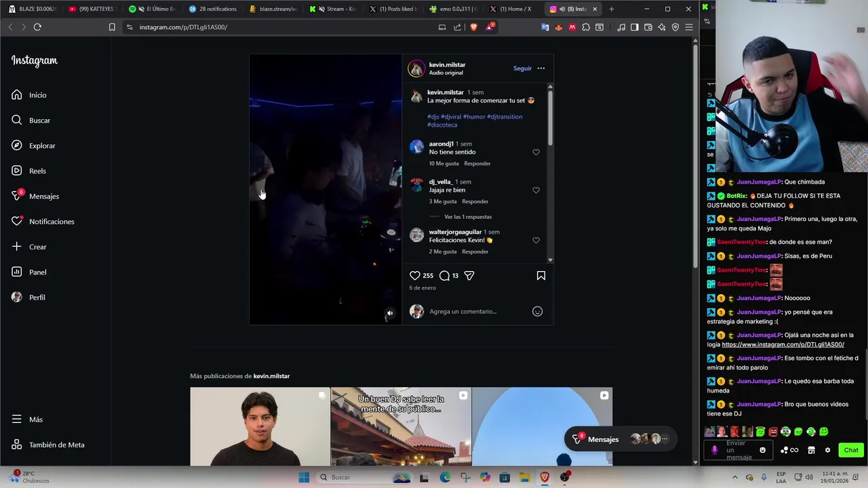Open the 'Un buen DJ sabe leer' thumbnail

coord(401,426)
